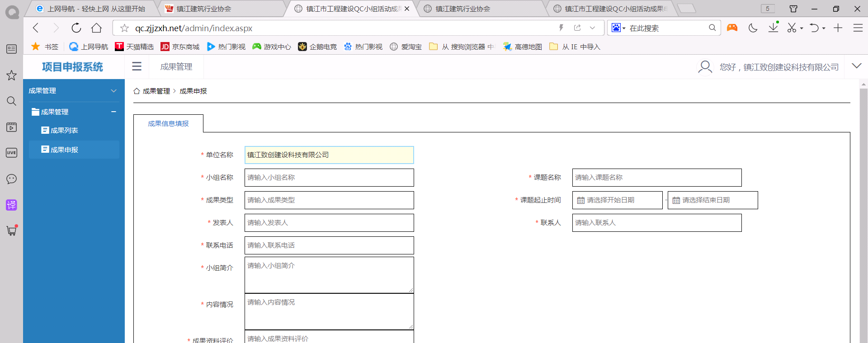Click the 课题名称 input field
The height and width of the screenshot is (343, 868).
coord(657,178)
